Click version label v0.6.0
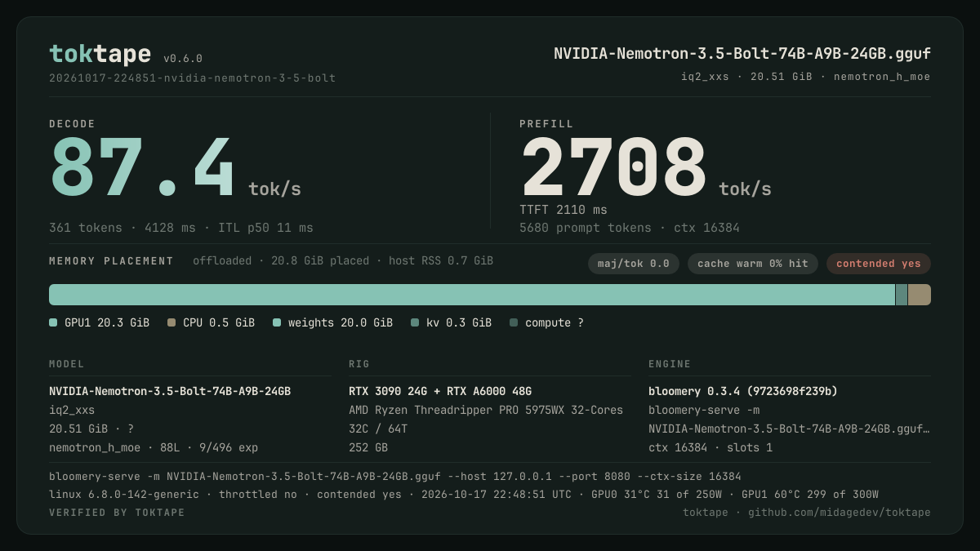This screenshot has height=551, width=980. [x=183, y=59]
